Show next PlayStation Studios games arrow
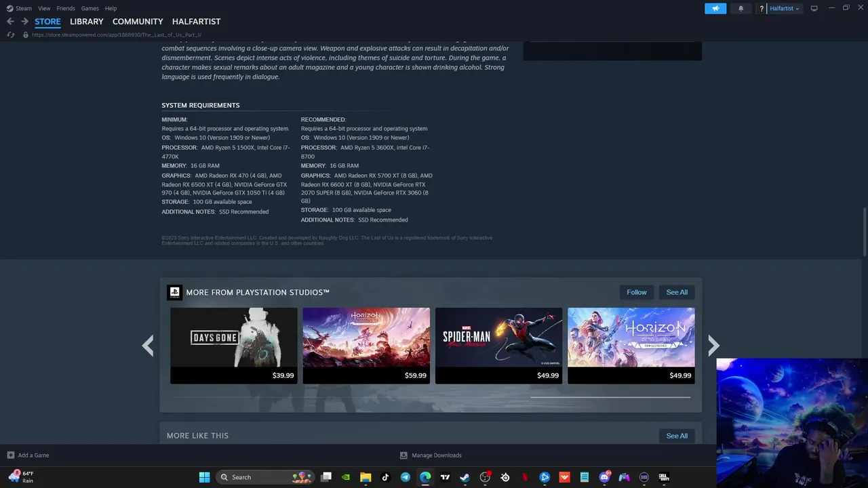868x488 pixels. coord(713,346)
